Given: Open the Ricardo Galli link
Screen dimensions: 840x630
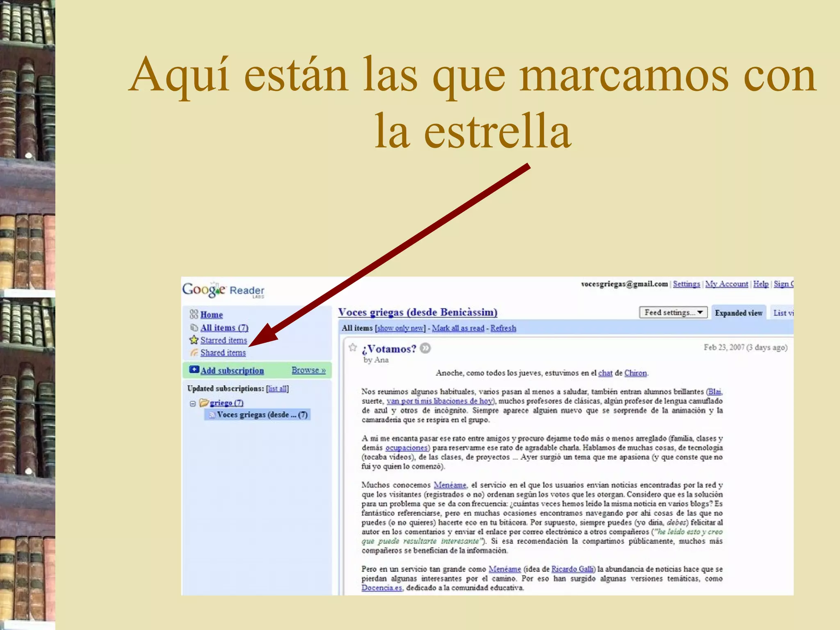Looking at the screenshot, I should (x=573, y=569).
